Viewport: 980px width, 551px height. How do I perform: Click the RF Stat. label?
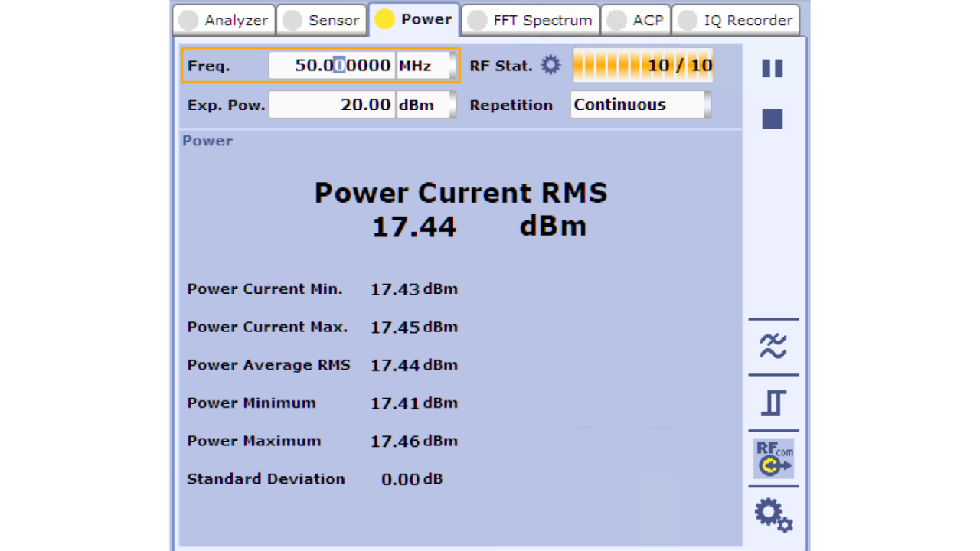[x=501, y=66]
